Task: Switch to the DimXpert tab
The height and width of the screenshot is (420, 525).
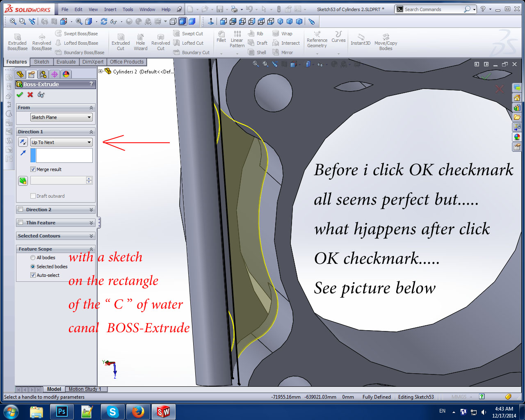Action: [x=93, y=62]
